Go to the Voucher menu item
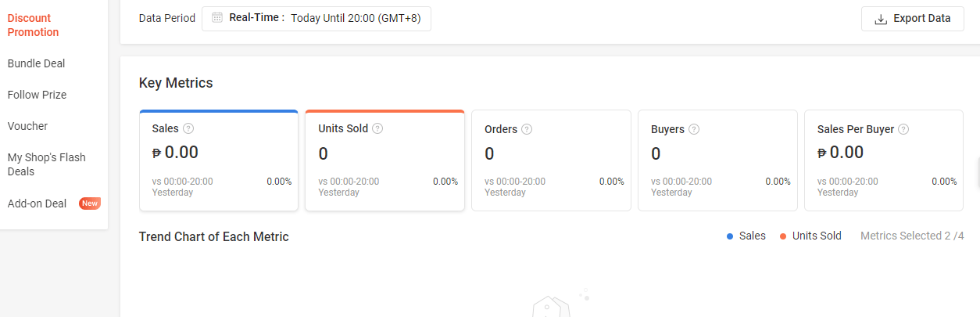Image resolution: width=980 pixels, height=317 pixels. [x=27, y=126]
